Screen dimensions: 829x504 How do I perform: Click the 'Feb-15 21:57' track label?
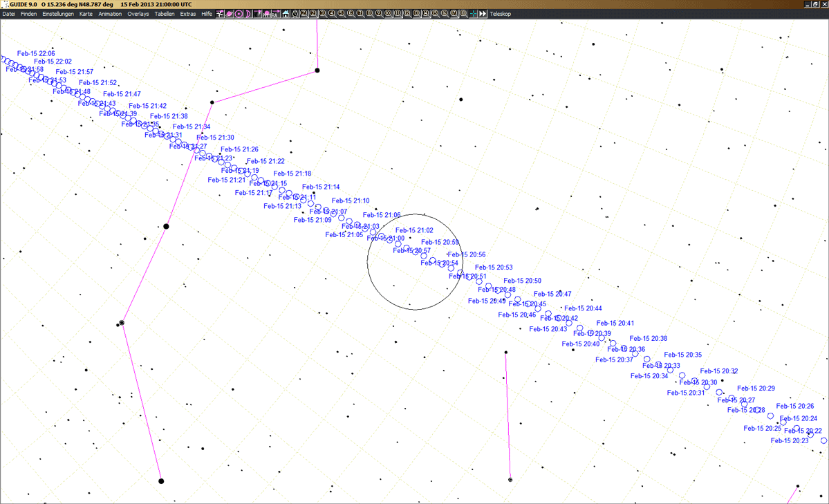[75, 72]
